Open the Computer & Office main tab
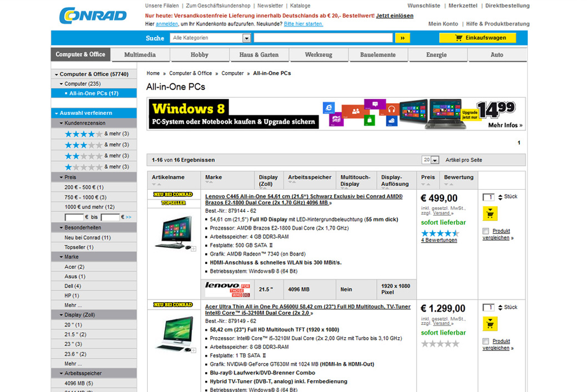Viewport: 587px width, 392px height. (x=80, y=54)
